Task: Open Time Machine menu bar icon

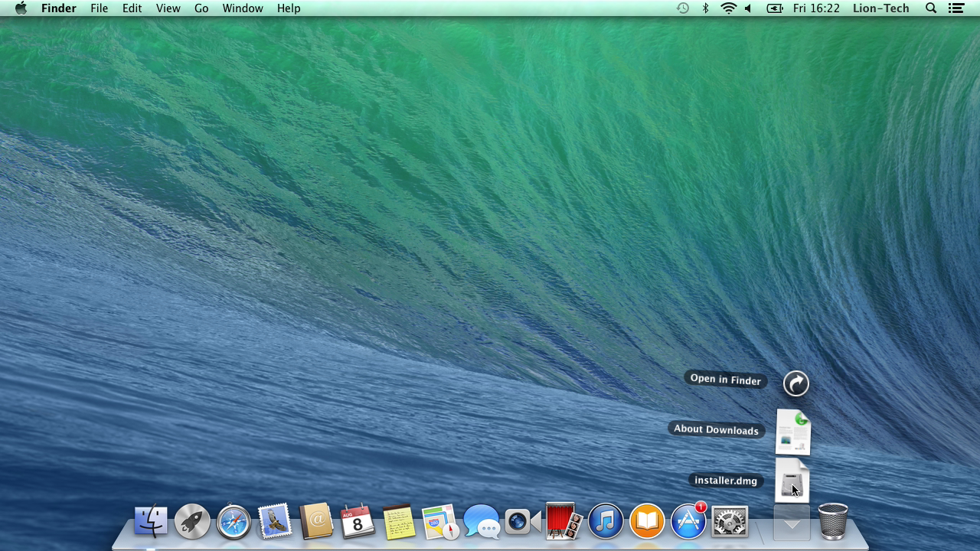Action: click(683, 8)
